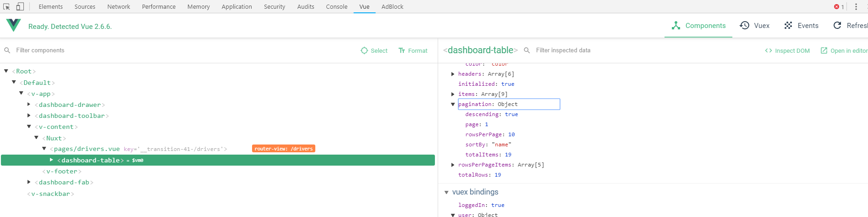The width and height of the screenshot is (868, 217).
Task: Collapse the v-content node
Action: (29, 127)
